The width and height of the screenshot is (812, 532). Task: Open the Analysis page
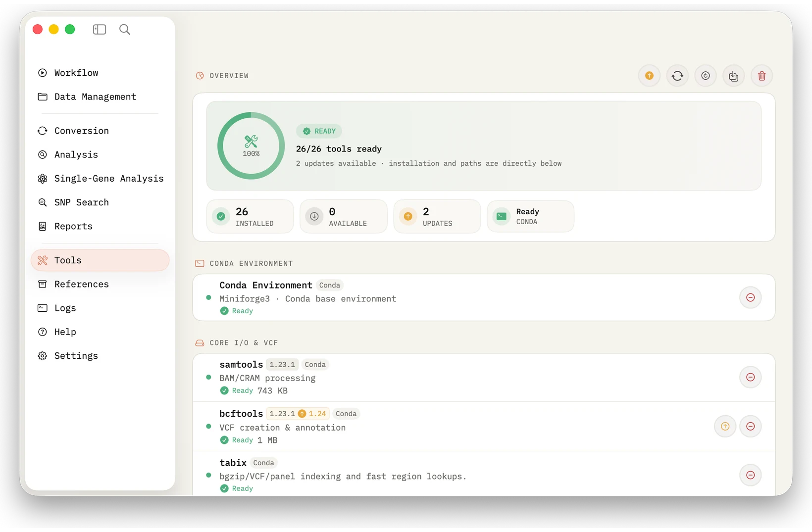[100, 154]
